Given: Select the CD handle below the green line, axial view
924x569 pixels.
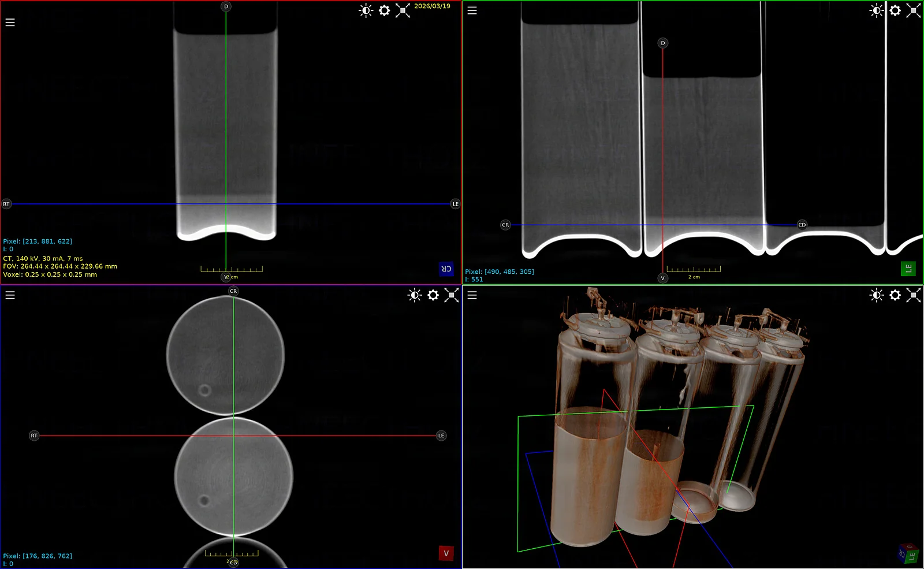Looking at the screenshot, I should [233, 562].
